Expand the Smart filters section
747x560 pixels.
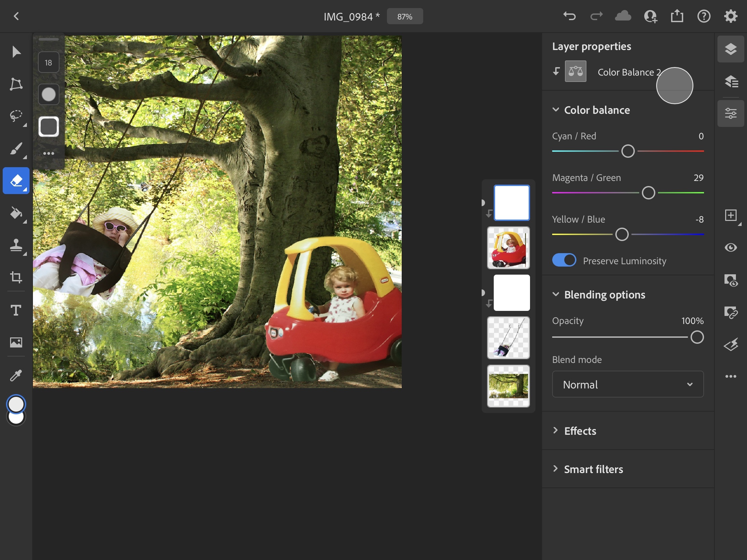pyautogui.click(x=556, y=468)
